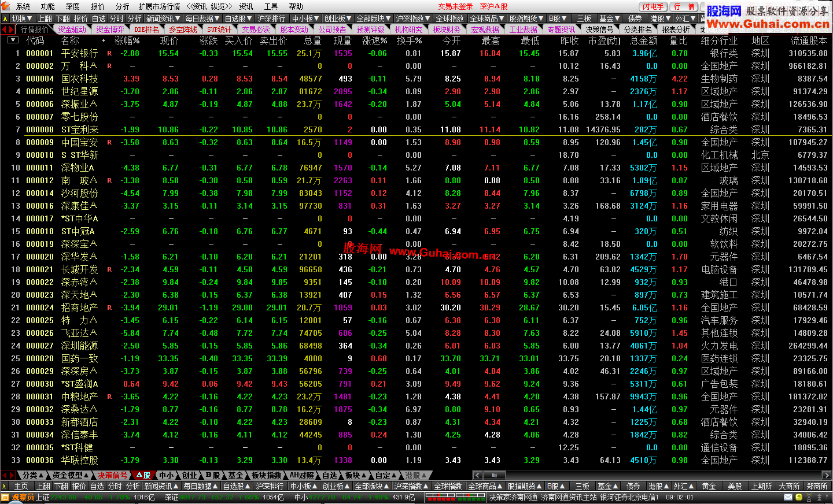
Task: Select the bottom 中小 tab
Action: pyautogui.click(x=167, y=475)
